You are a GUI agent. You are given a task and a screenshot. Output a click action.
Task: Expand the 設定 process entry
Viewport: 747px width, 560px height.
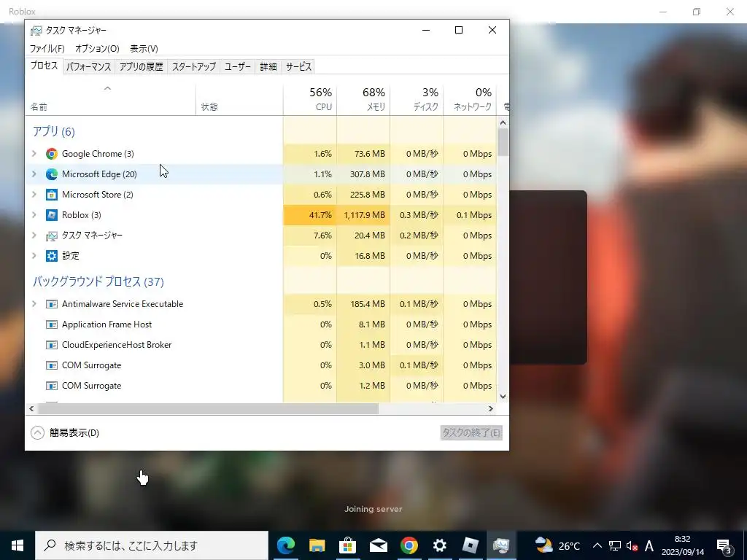coord(34,256)
